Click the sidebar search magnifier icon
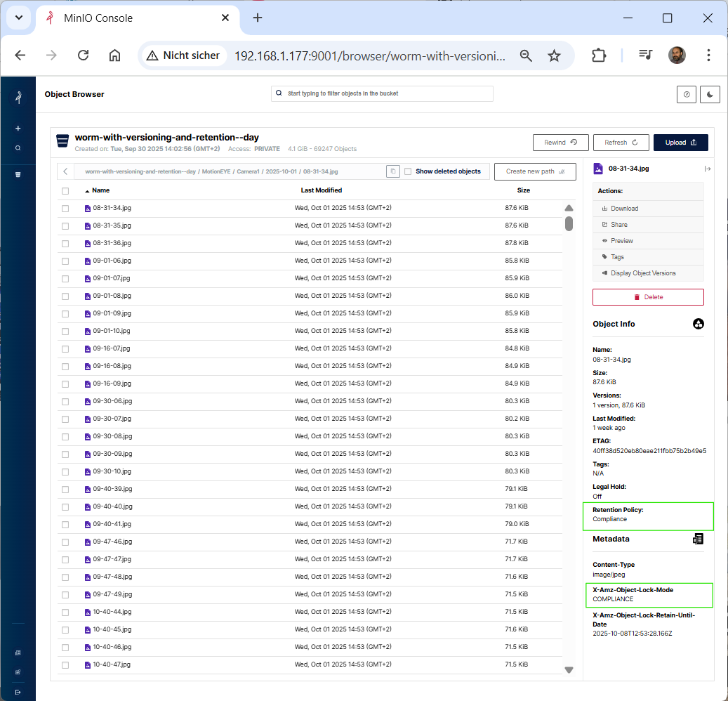The height and width of the screenshot is (701, 728). 18,148
